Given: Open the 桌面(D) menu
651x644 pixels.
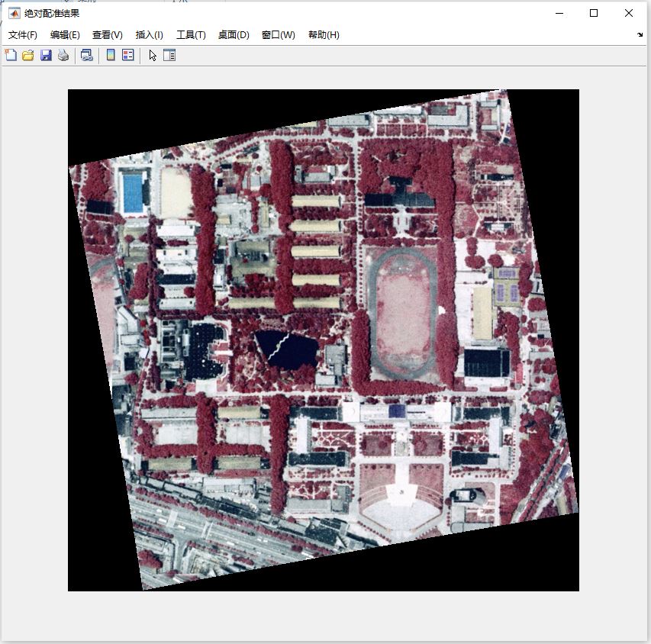Looking at the screenshot, I should (234, 35).
